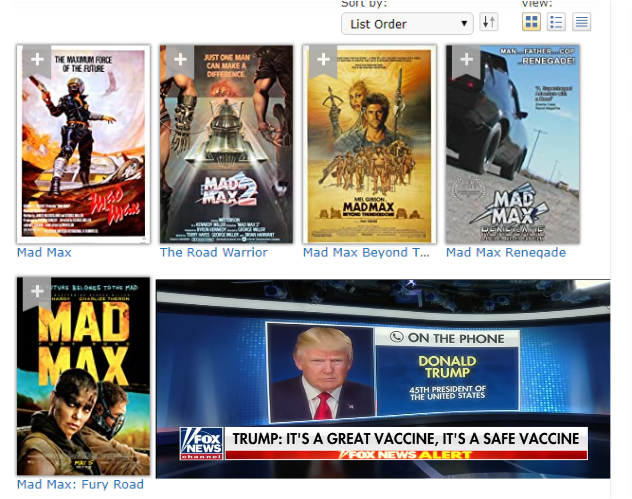The width and height of the screenshot is (632, 499).
Task: Click the Mad Max Renegade poster
Action: (x=513, y=144)
